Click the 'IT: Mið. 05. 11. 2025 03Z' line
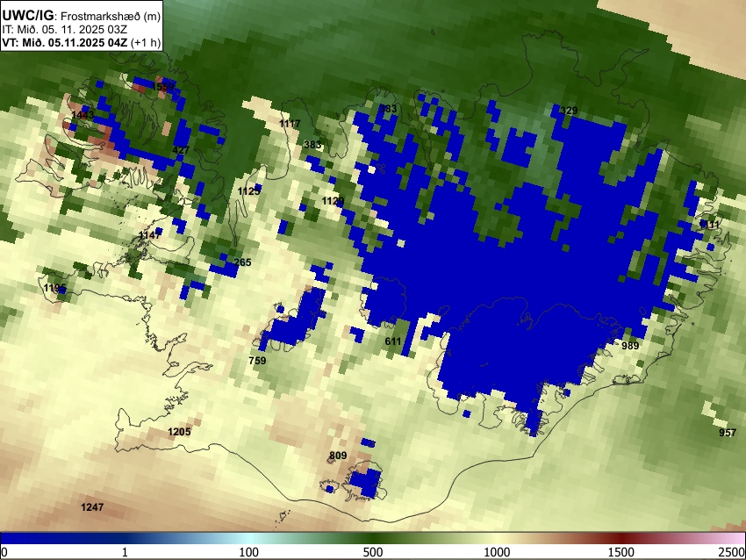Viewport: 746px width, 560px height. tap(65, 30)
